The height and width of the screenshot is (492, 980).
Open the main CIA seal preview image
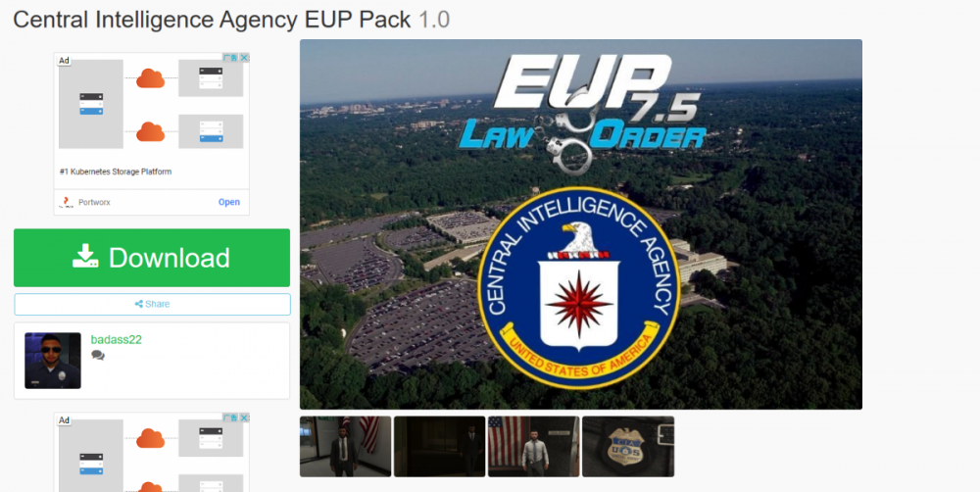pyautogui.click(x=580, y=224)
